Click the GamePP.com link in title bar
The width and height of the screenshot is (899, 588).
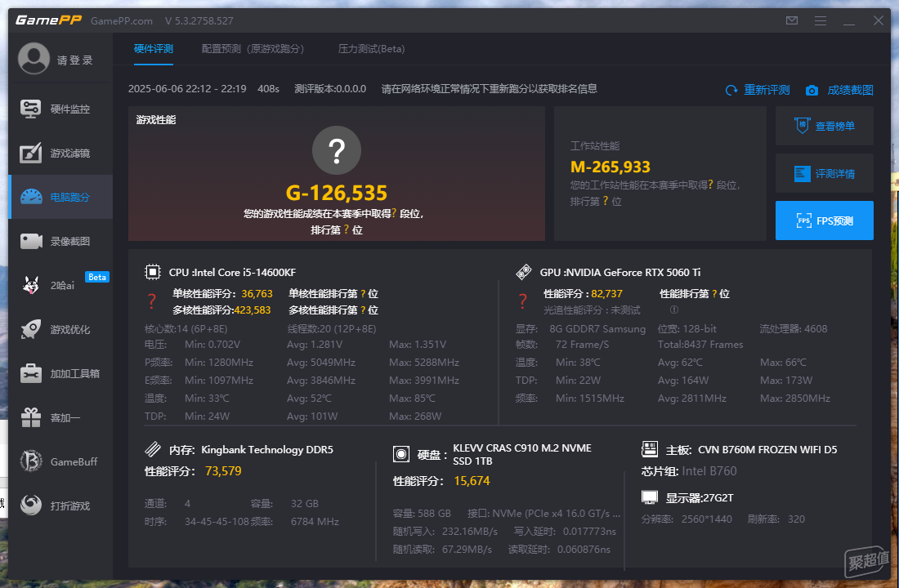[x=122, y=20]
